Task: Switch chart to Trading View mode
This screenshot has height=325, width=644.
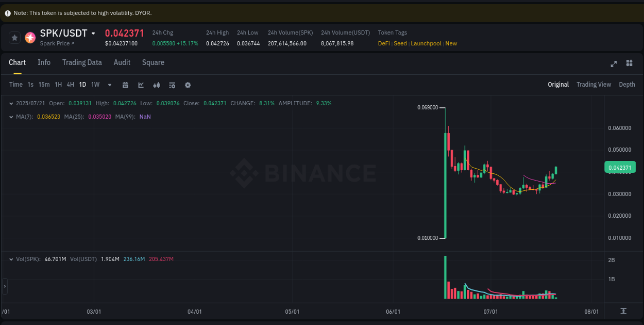Action: [x=594, y=84]
